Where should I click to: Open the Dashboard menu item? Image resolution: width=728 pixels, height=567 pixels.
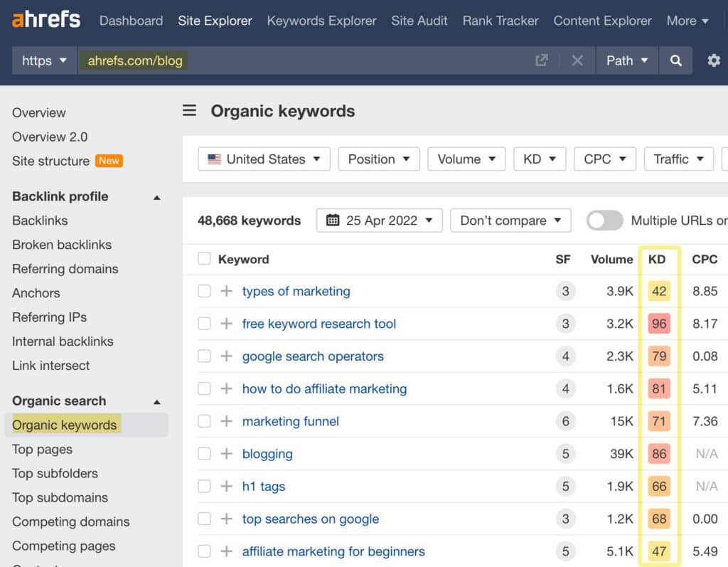tap(131, 21)
